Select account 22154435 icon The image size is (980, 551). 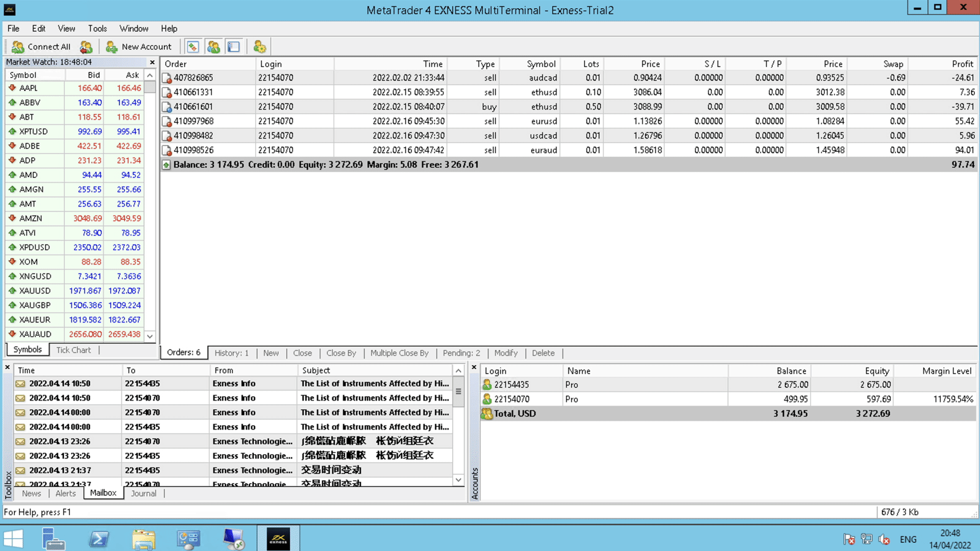487,385
